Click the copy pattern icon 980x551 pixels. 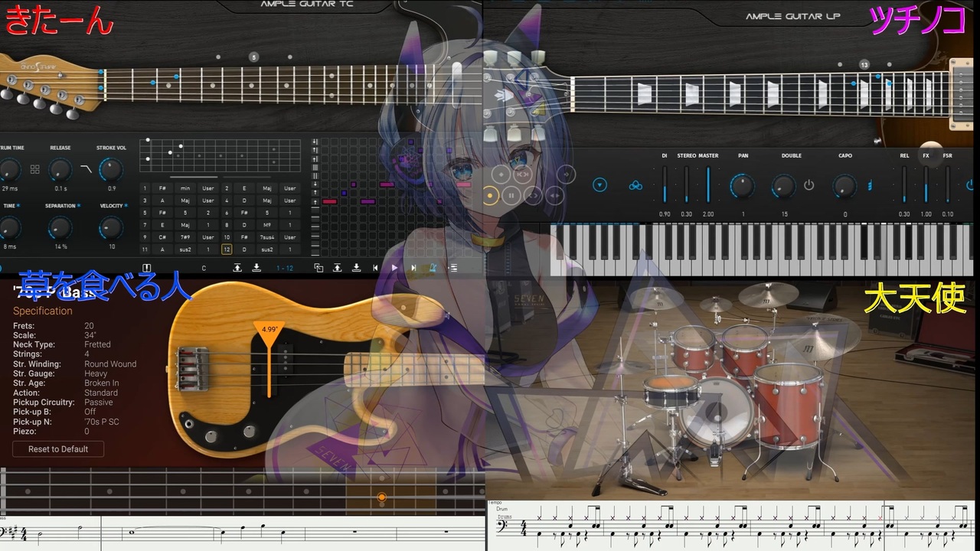click(x=318, y=268)
